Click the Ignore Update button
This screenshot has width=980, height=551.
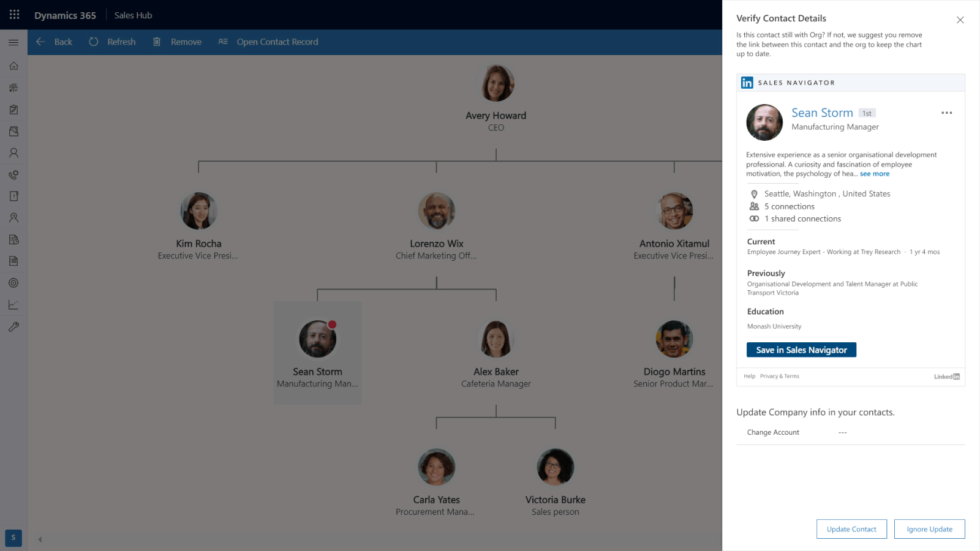pyautogui.click(x=929, y=529)
